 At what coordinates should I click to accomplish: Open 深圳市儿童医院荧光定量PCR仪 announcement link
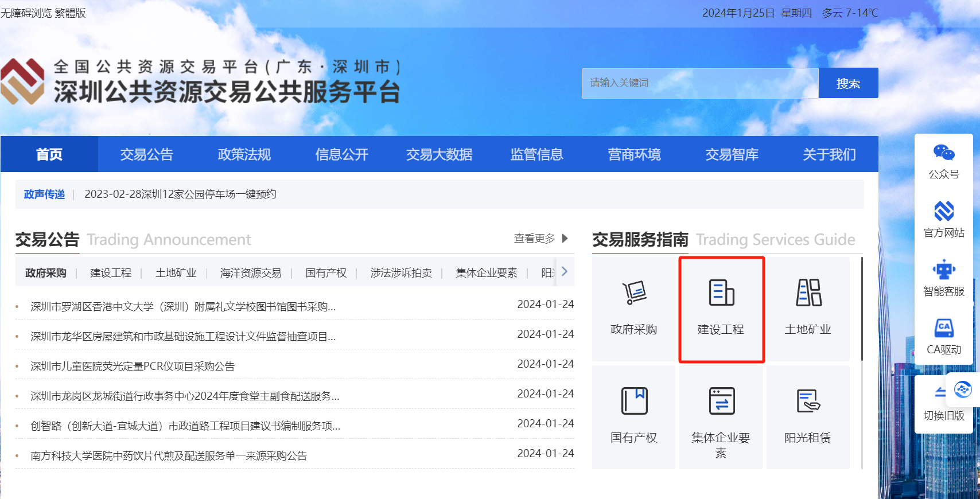coord(133,367)
